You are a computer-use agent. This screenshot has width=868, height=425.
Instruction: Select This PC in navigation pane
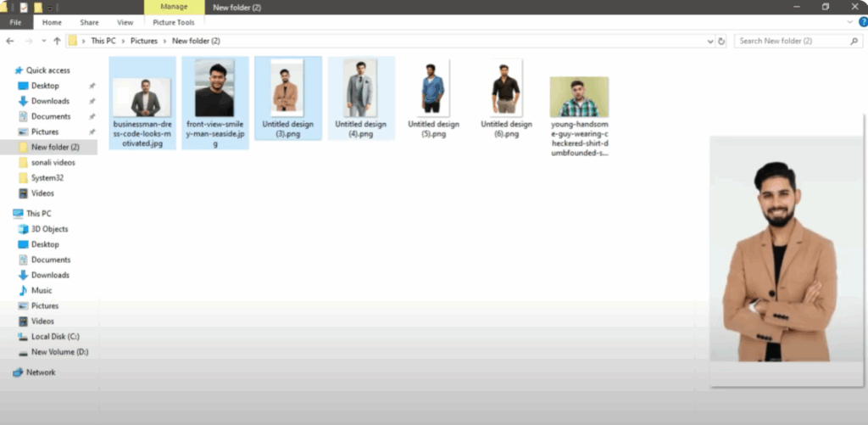tap(38, 213)
